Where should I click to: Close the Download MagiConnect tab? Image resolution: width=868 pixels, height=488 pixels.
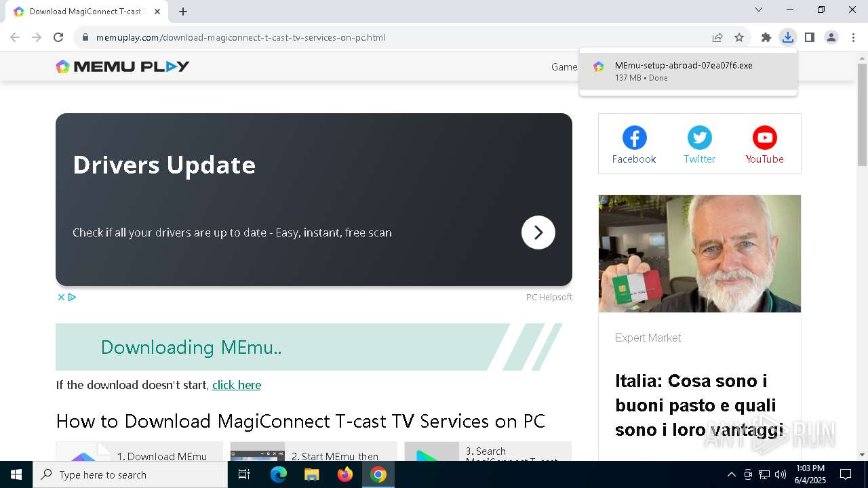pos(157,11)
